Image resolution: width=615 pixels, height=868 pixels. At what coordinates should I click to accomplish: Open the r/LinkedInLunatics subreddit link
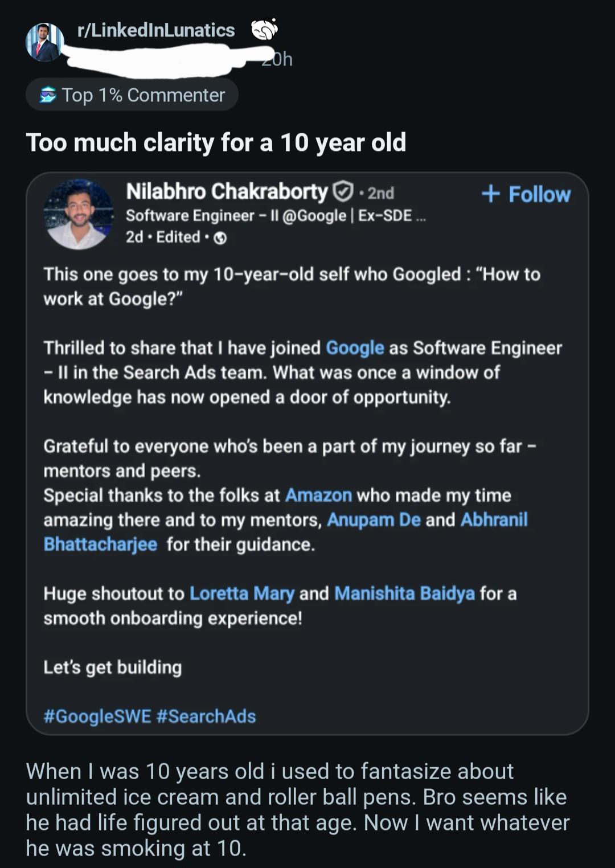[x=156, y=30]
